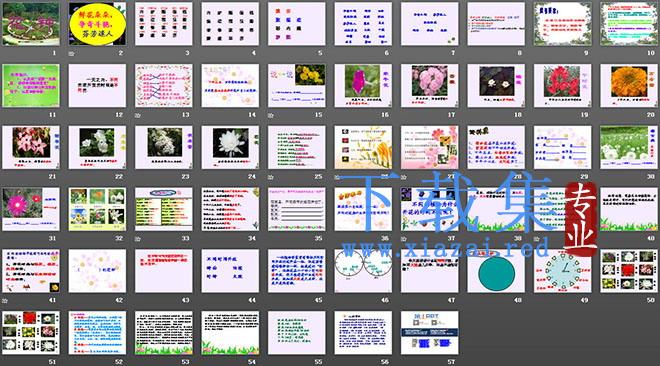Viewport: 660px width, 366px height.
Task: Click the animation star icon under slide 37
Action: [404, 239]
